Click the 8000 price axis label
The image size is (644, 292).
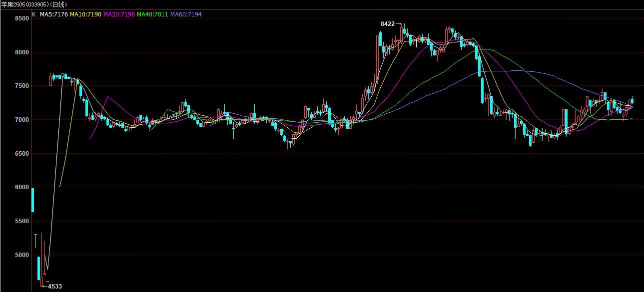22,52
